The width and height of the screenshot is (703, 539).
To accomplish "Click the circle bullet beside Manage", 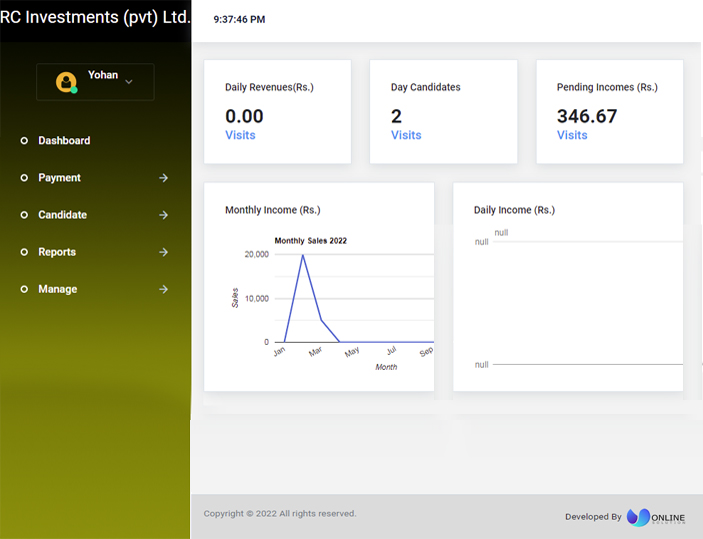I will 24,289.
